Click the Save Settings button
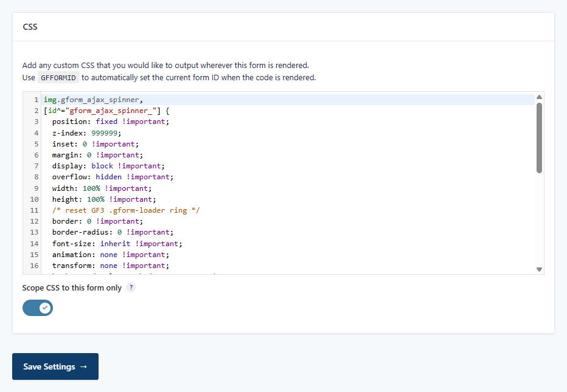 pyautogui.click(x=55, y=366)
